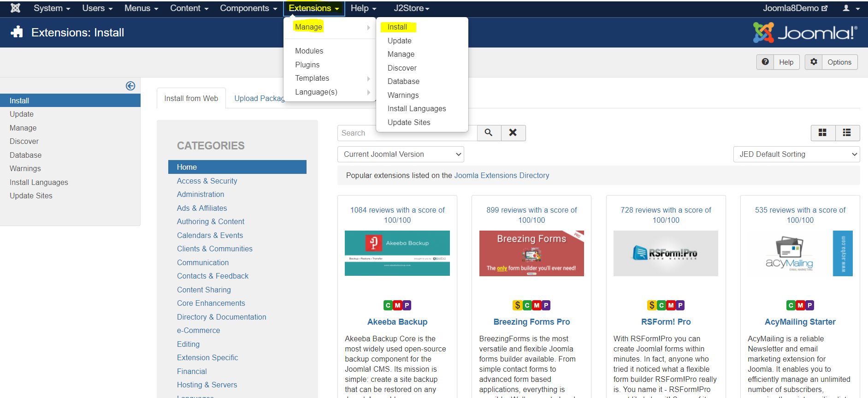Open the J2Store dropdown menu
Viewport: 868px width, 398px height.
coord(412,8)
